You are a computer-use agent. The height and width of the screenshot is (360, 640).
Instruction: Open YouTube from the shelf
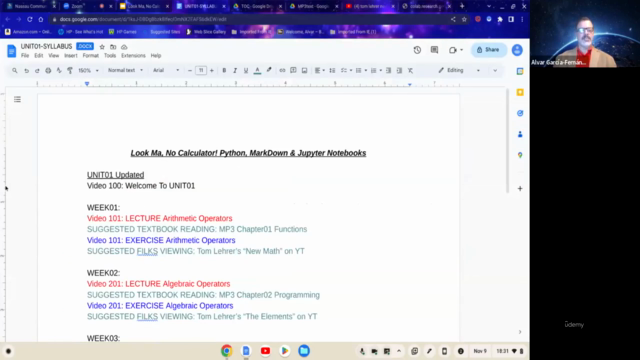pyautogui.click(x=265, y=351)
